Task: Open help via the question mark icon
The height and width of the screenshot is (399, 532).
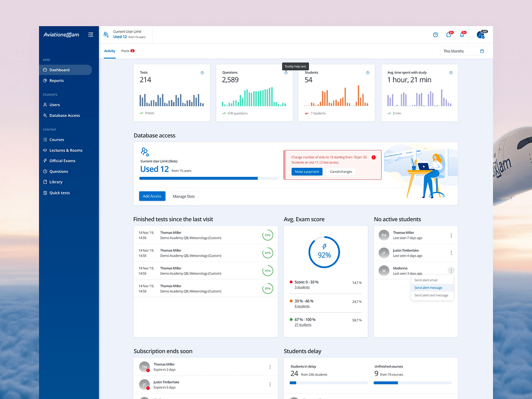Action: pos(435,35)
